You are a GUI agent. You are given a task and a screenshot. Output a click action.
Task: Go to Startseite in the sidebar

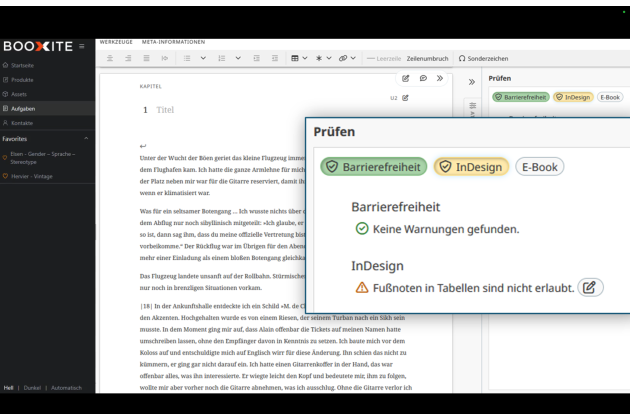pos(47,65)
